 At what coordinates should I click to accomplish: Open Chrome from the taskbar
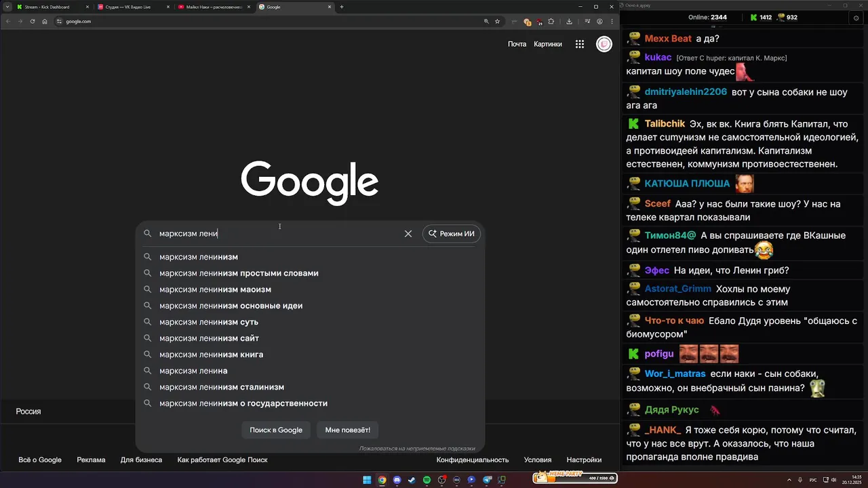click(x=382, y=480)
